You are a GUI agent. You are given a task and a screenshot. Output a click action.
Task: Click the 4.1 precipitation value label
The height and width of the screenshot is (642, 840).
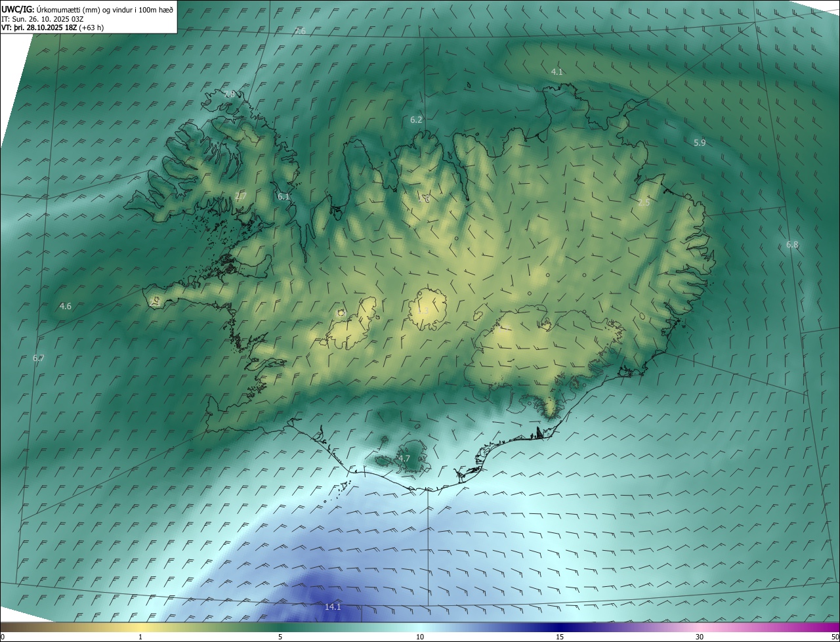(x=556, y=72)
